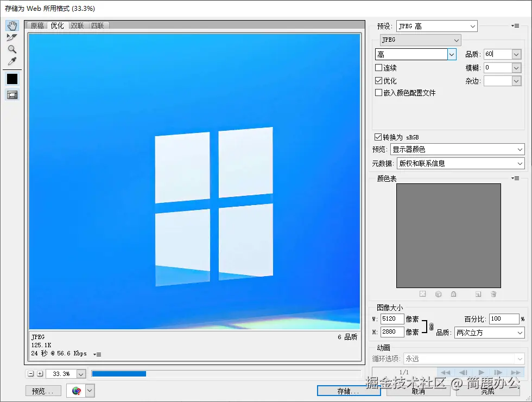Click the delete color trash icon
The height and width of the screenshot is (402, 532).
pyautogui.click(x=493, y=294)
